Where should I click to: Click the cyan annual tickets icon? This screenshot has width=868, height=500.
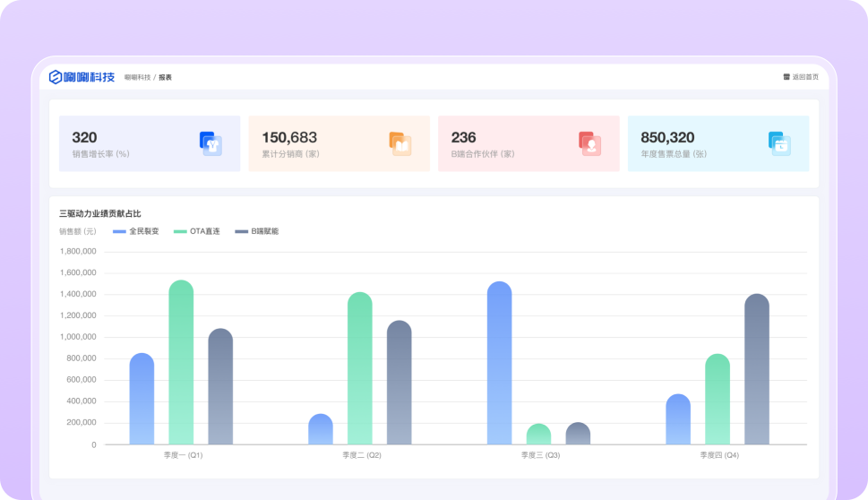779,143
